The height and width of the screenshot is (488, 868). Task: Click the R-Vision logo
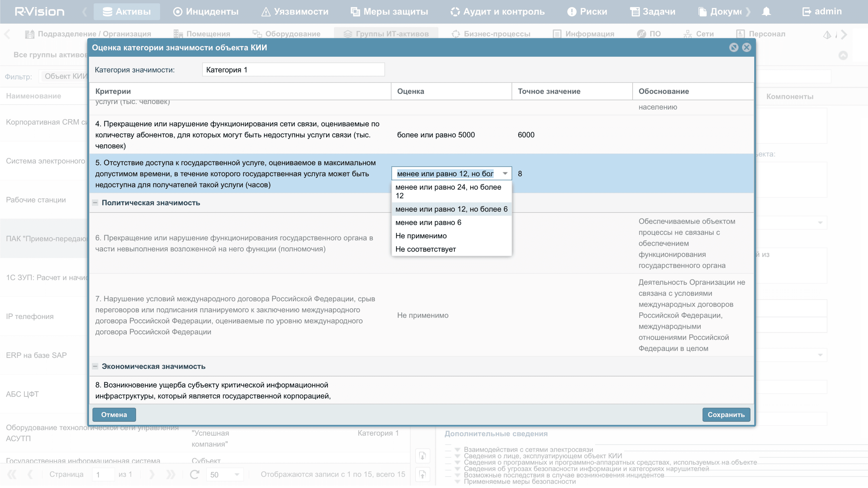[39, 12]
